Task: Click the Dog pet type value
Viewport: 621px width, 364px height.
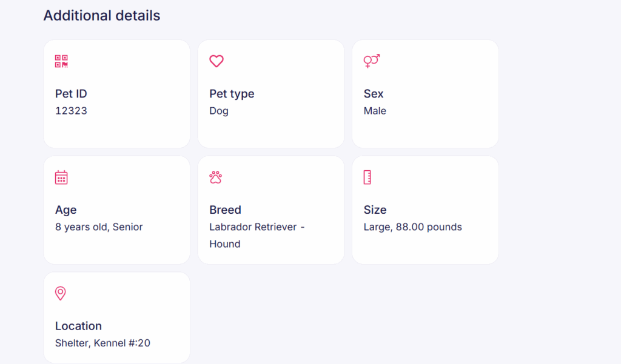Action: (218, 111)
